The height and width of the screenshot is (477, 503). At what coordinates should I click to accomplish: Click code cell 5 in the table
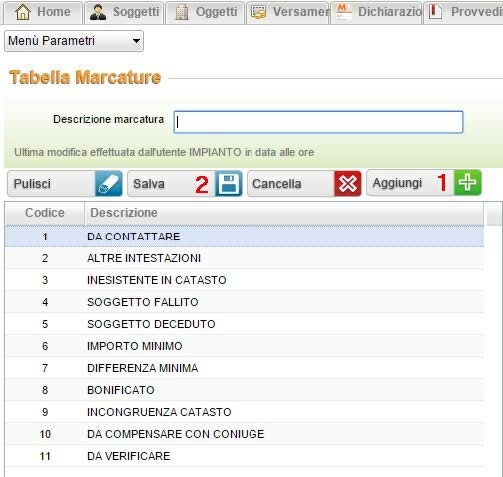click(45, 324)
